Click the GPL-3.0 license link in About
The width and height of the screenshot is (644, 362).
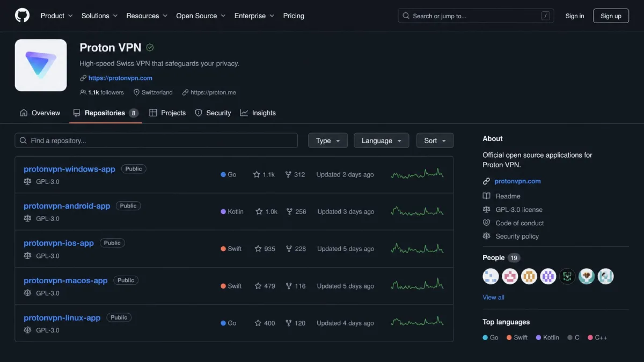[519, 210]
